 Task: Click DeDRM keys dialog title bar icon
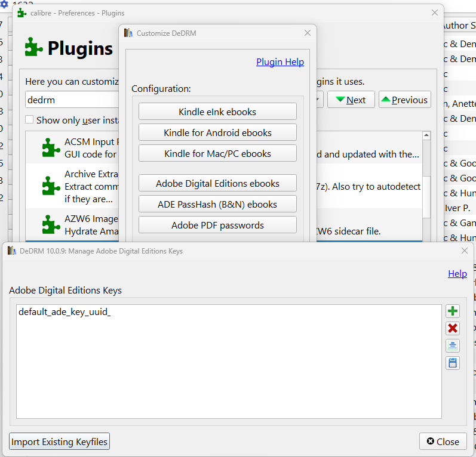click(12, 251)
